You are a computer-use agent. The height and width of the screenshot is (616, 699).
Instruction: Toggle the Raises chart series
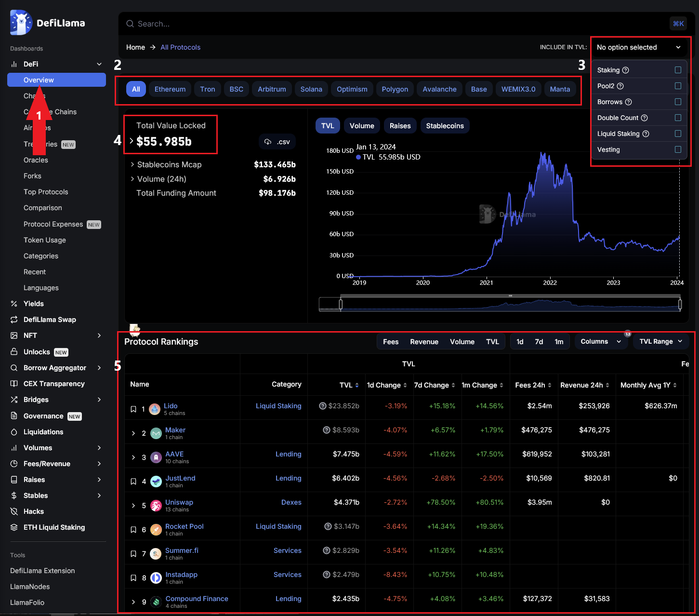(x=400, y=126)
